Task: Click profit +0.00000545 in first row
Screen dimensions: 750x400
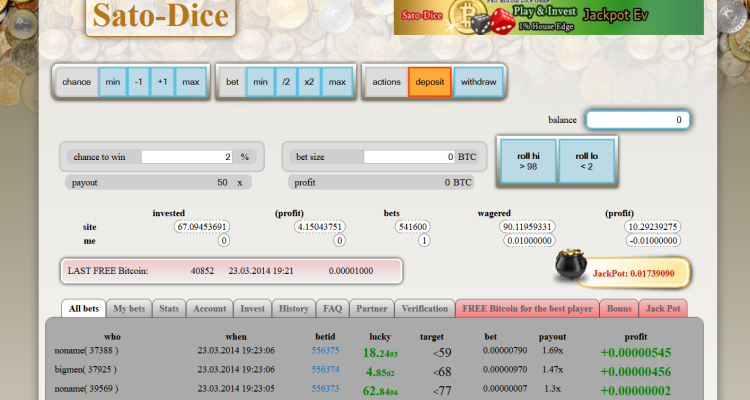Action: tap(636, 353)
